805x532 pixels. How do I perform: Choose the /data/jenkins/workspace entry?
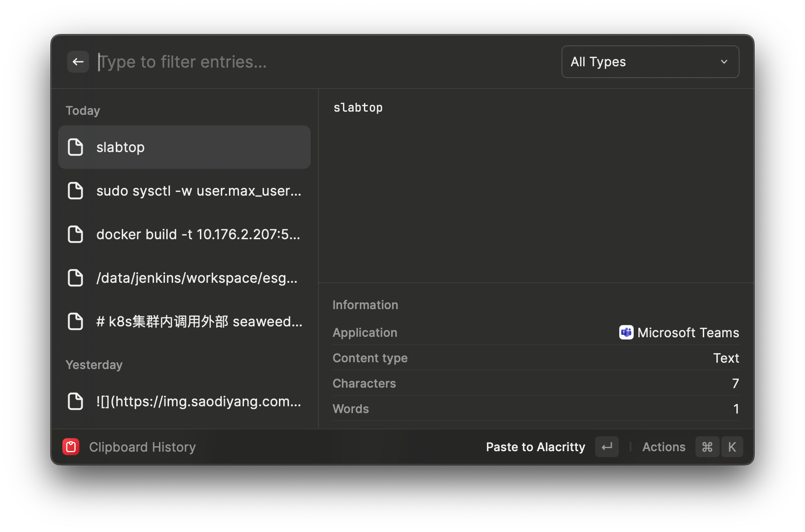[x=196, y=278]
